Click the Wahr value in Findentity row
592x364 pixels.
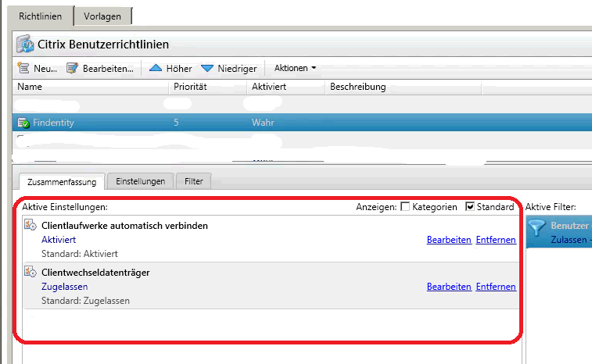(x=263, y=123)
